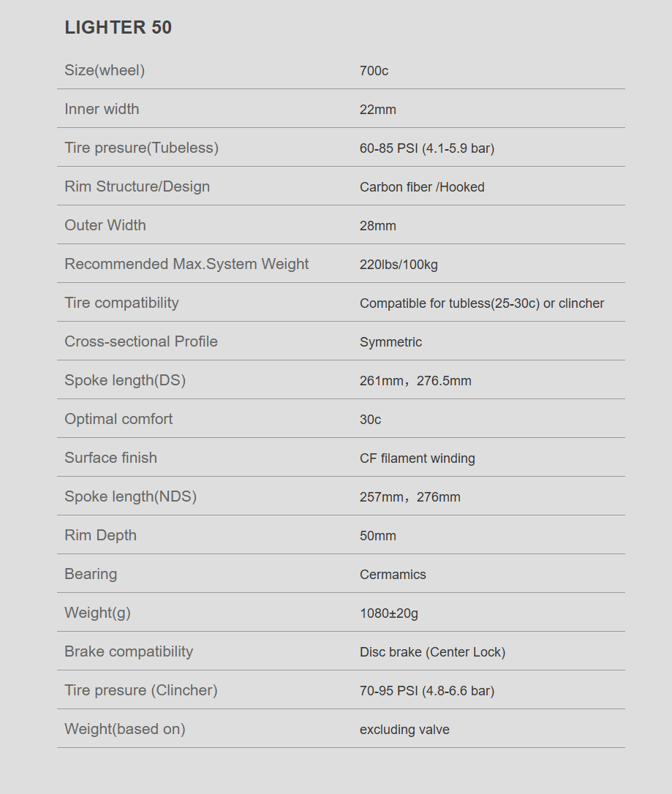Click the excluding valve text

404,730
